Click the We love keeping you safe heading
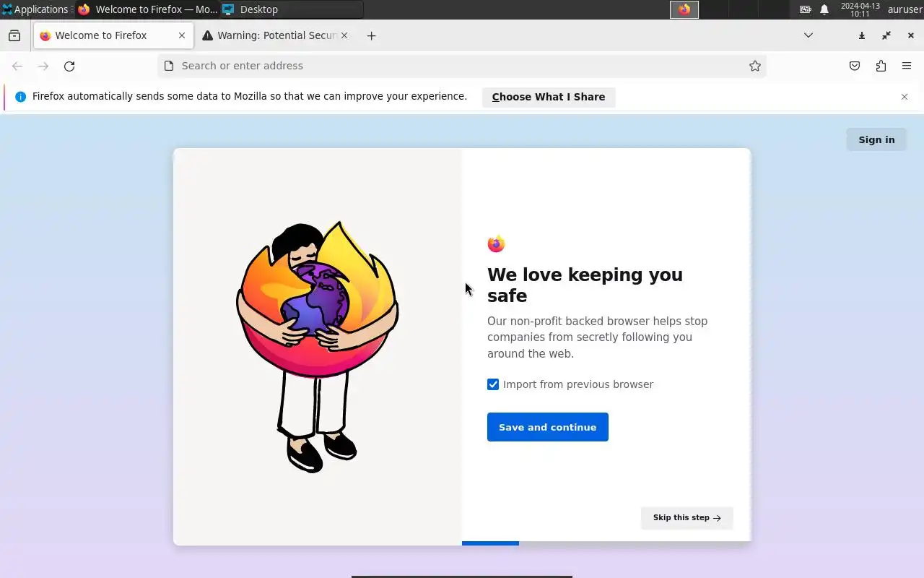 [x=585, y=285]
